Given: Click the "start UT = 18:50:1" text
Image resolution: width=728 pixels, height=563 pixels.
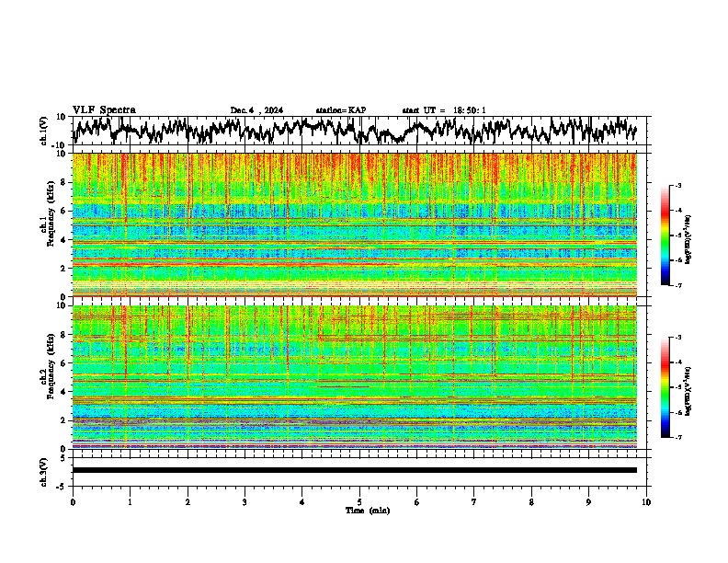Looking at the screenshot, I should (444, 110).
